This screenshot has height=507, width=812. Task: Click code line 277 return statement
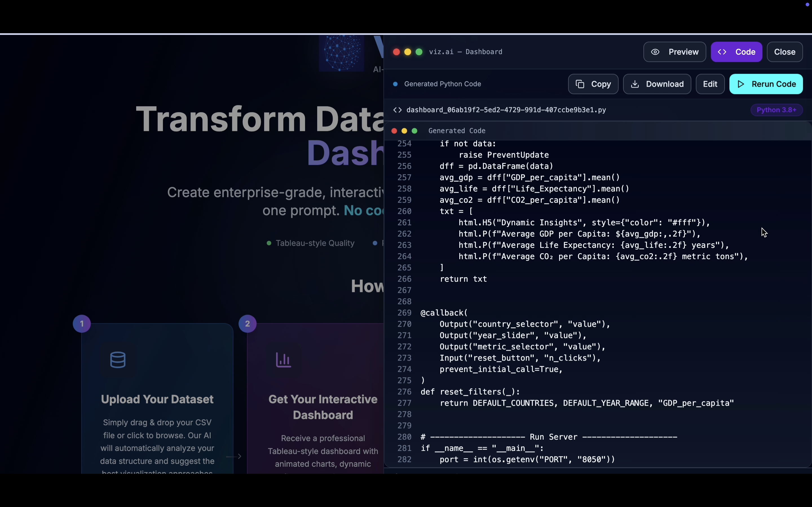click(586, 403)
